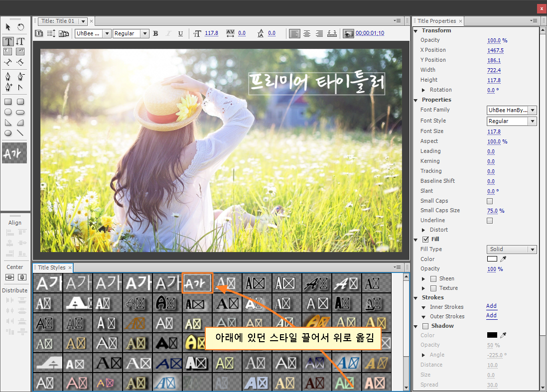Select the Ellipse tool
The image size is (547, 392).
point(8,133)
